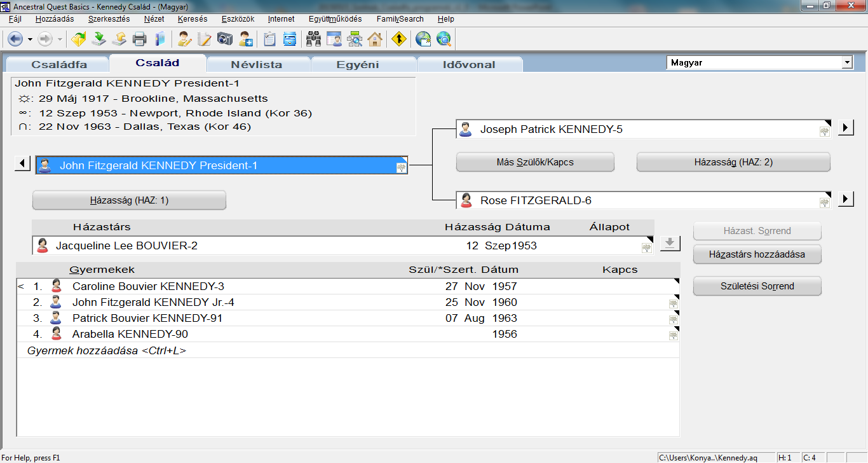The height and width of the screenshot is (463, 868).
Task: Click the clipboard checklist toolbar icon
Action: (269, 39)
